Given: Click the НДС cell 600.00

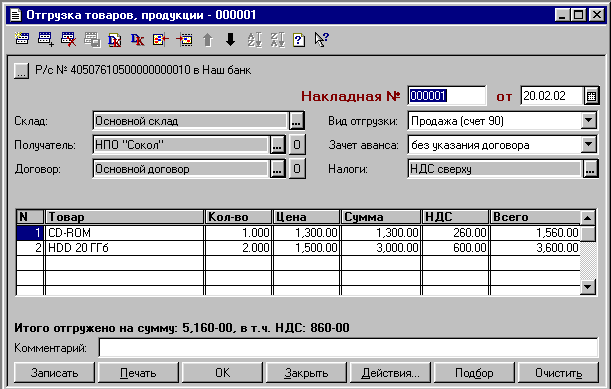Looking at the screenshot, I should click(x=455, y=248).
